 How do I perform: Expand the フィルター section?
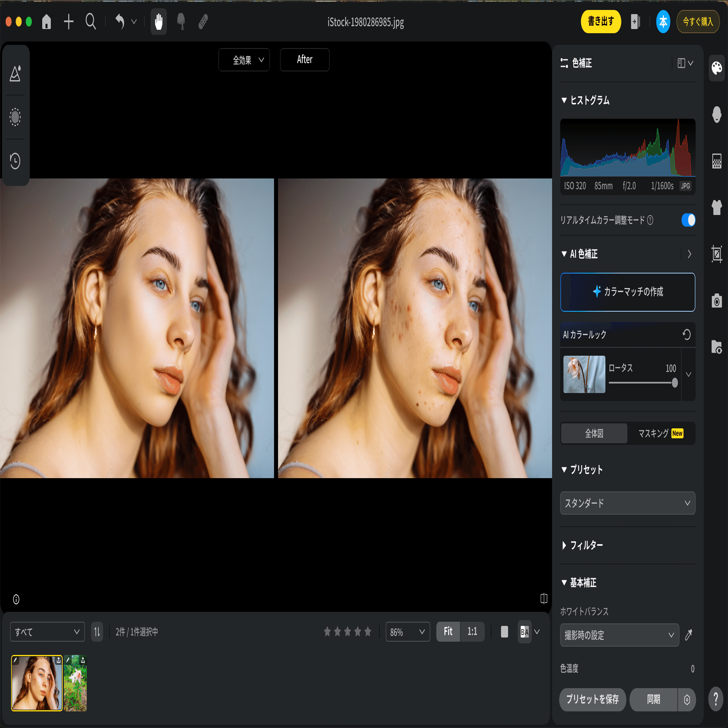[x=586, y=545]
